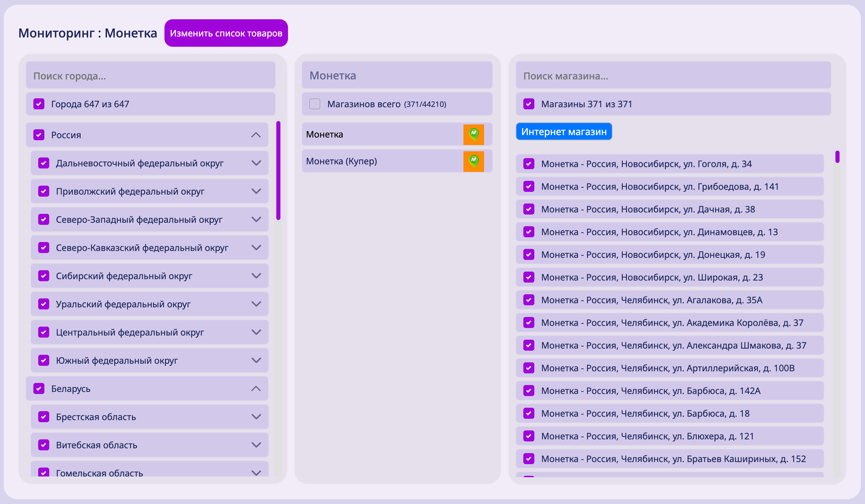Click store row Новосибирск, ул. Динамовцев, д. 13
This screenshot has width=865, height=504.
point(670,232)
